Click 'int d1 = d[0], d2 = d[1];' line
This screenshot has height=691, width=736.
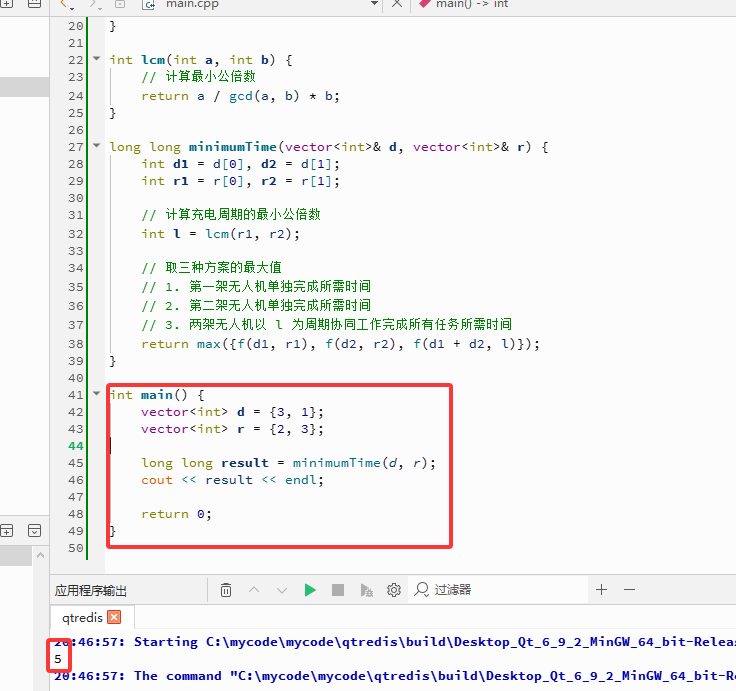point(240,164)
